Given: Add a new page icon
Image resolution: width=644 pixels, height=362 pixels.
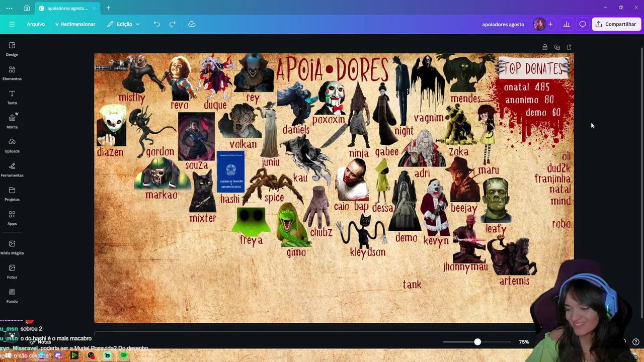Looking at the screenshot, I should [x=569, y=47].
